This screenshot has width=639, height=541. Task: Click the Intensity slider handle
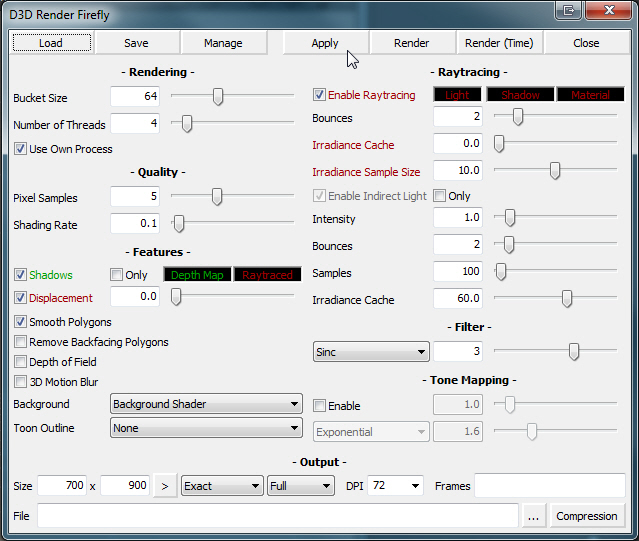click(510, 218)
